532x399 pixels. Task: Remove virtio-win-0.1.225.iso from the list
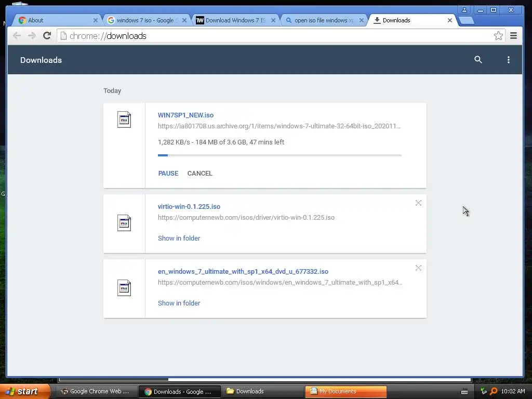click(418, 203)
